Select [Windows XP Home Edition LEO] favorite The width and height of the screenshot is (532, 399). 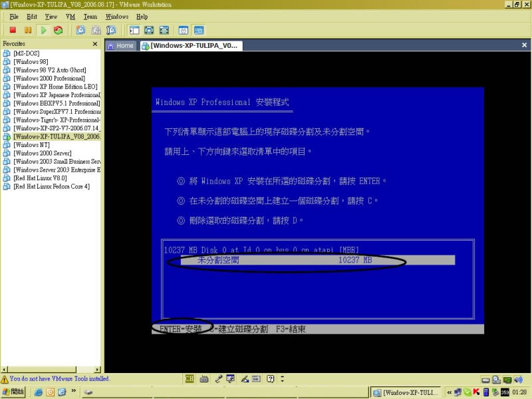click(x=55, y=86)
